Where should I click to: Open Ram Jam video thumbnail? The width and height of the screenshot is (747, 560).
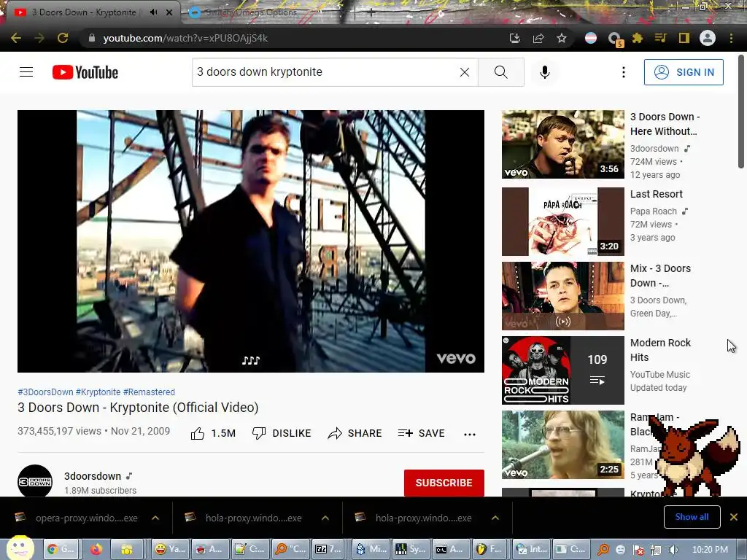(562, 445)
